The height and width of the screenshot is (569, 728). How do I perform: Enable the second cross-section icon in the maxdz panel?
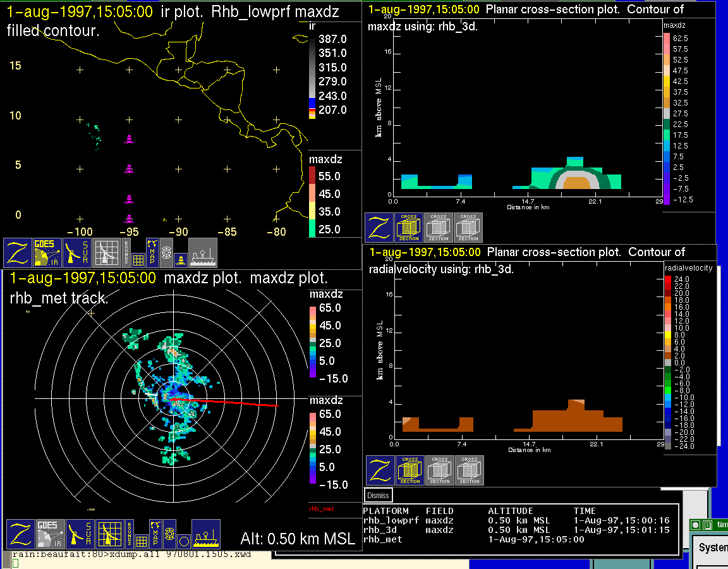[439, 228]
